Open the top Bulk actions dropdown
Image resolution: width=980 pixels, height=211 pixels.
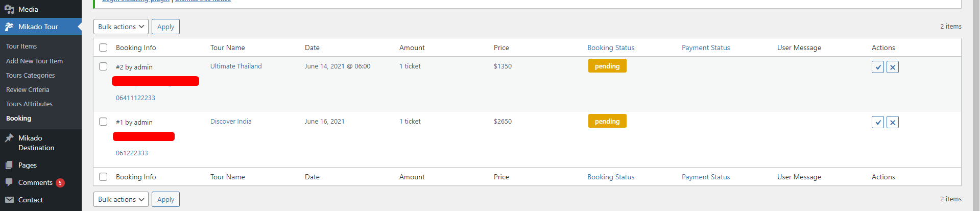point(121,27)
